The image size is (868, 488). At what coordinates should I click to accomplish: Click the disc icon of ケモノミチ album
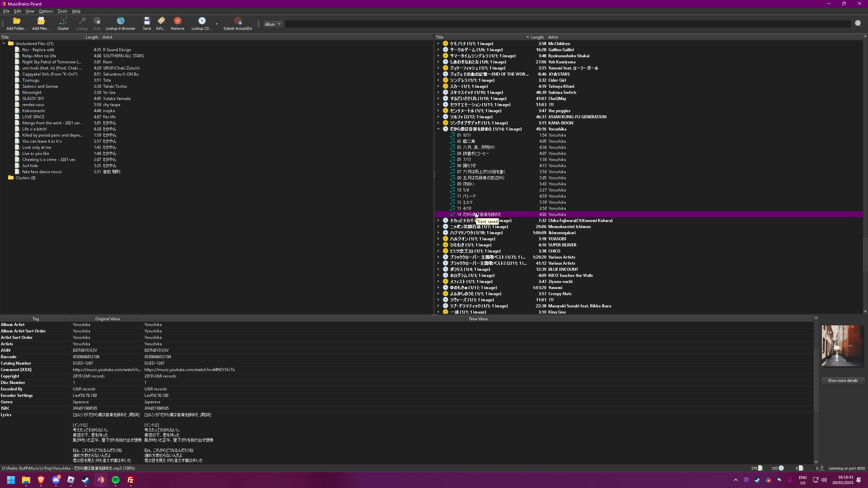[446, 44]
